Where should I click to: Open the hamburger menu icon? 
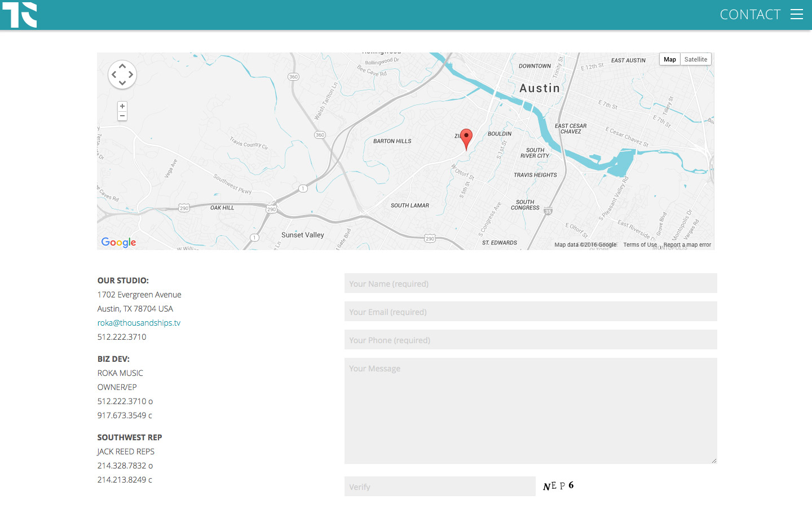(x=796, y=14)
